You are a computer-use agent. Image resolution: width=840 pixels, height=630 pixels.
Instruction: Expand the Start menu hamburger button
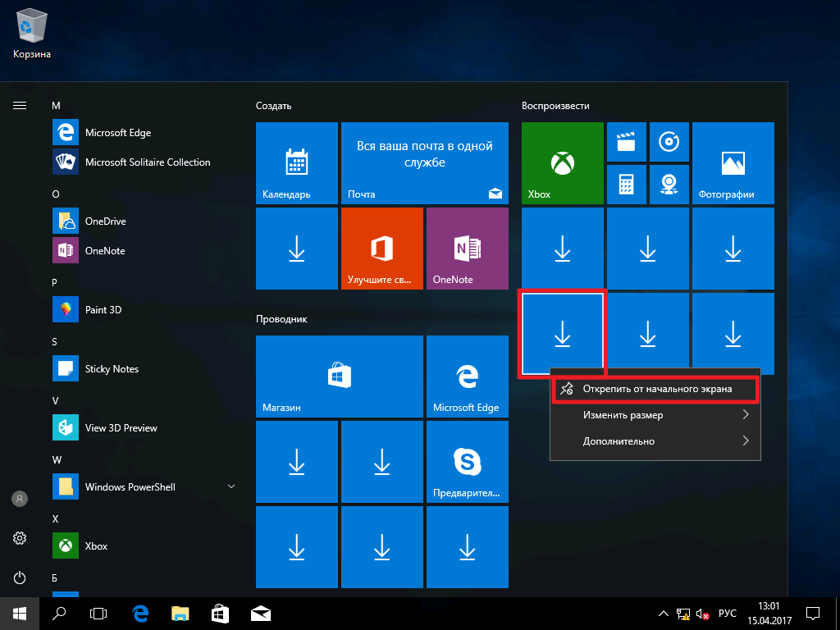point(20,106)
